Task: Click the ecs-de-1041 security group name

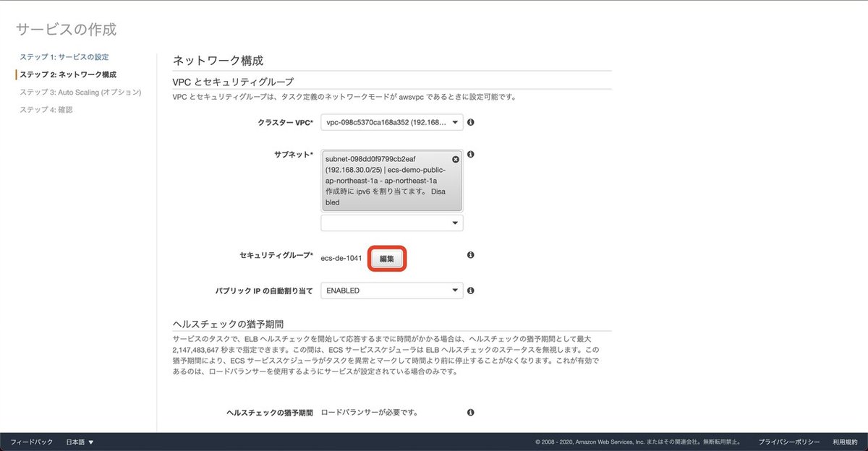Action: pyautogui.click(x=341, y=259)
